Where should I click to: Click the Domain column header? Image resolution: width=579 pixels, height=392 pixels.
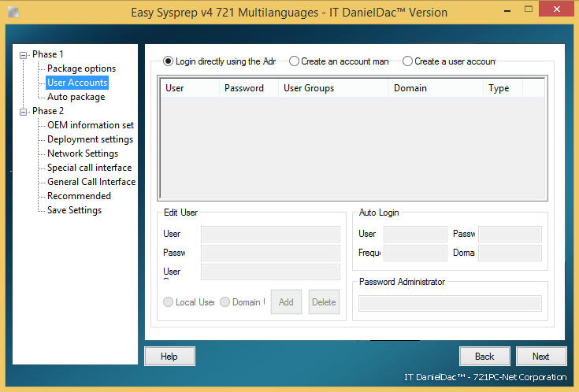436,88
